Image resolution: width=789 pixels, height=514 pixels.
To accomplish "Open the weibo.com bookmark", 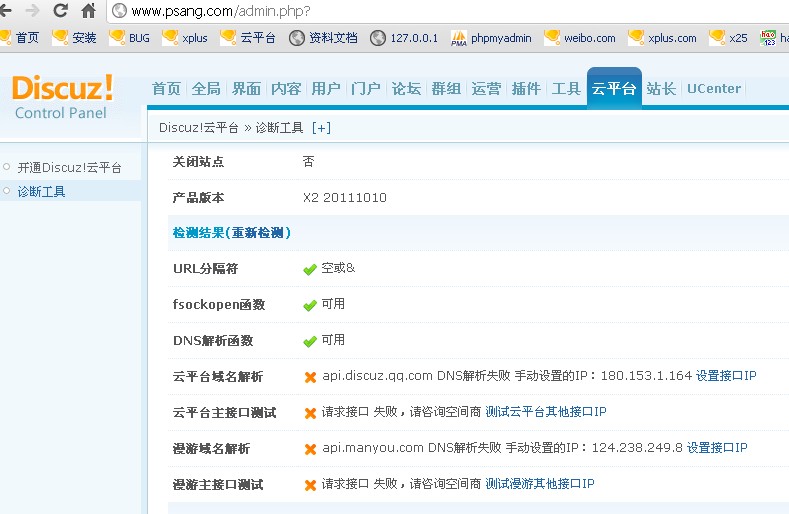I will pyautogui.click(x=580, y=38).
